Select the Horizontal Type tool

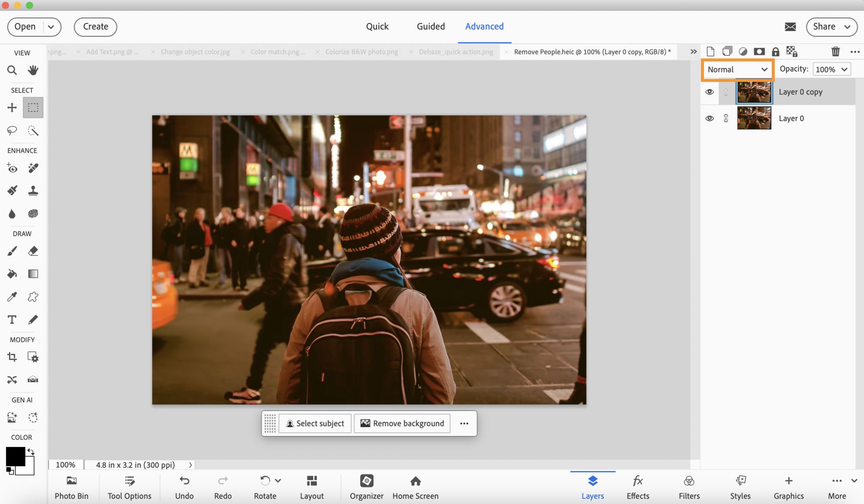12,320
